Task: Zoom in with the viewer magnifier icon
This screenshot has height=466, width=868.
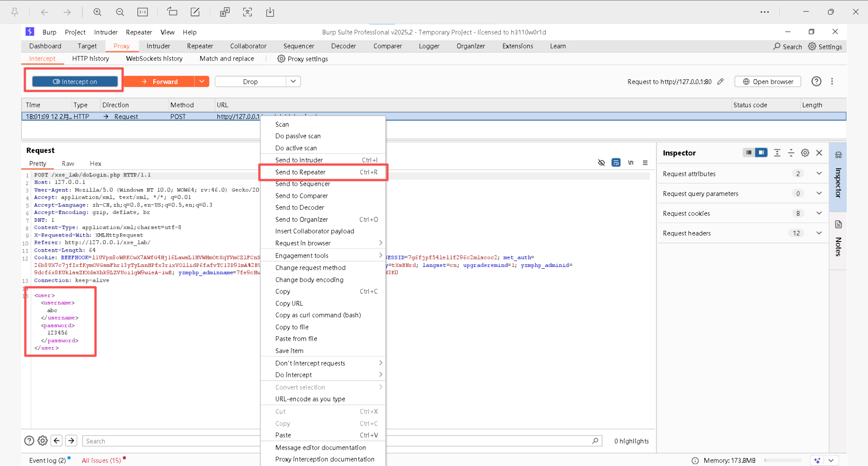Action: tap(97, 12)
